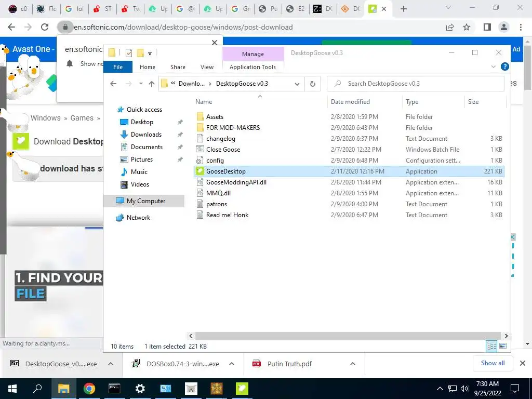Close the Chrome downloads bar
This screenshot has height=399, width=532.
pyautogui.click(x=523, y=363)
